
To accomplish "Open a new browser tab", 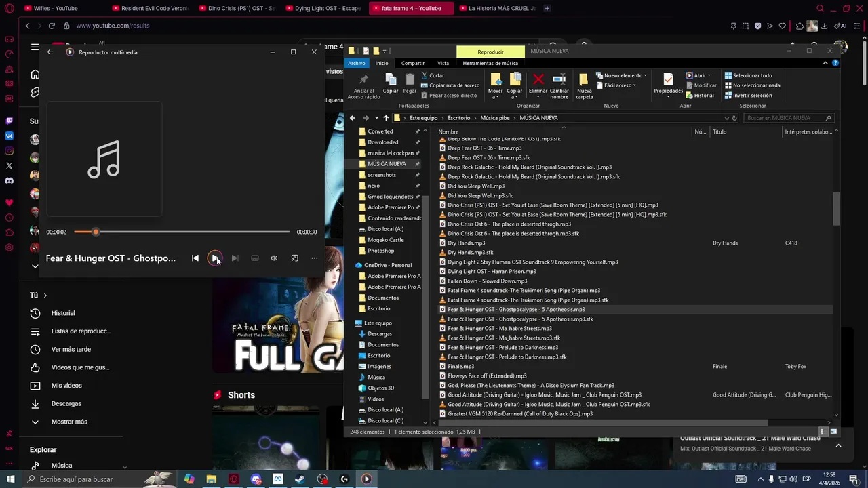I will pyautogui.click(x=547, y=8).
